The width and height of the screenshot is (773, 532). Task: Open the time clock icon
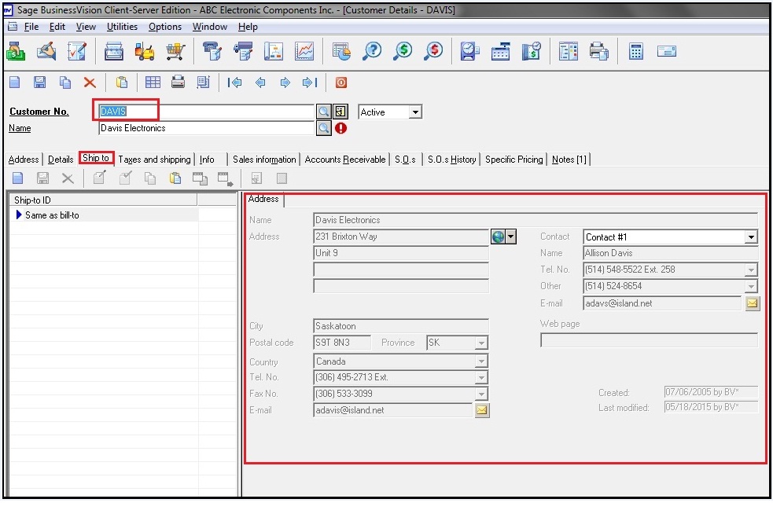469,51
